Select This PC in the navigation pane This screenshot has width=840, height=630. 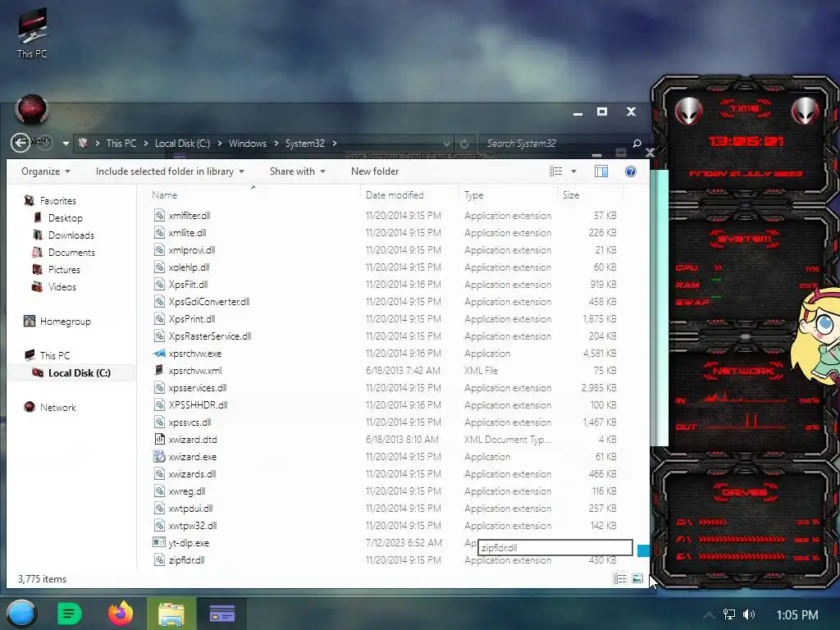(55, 356)
